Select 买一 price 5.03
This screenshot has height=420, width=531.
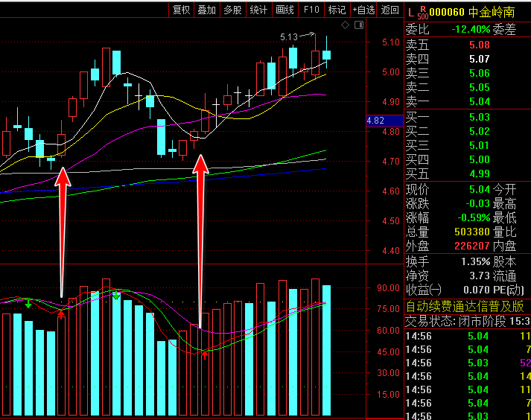pos(480,117)
